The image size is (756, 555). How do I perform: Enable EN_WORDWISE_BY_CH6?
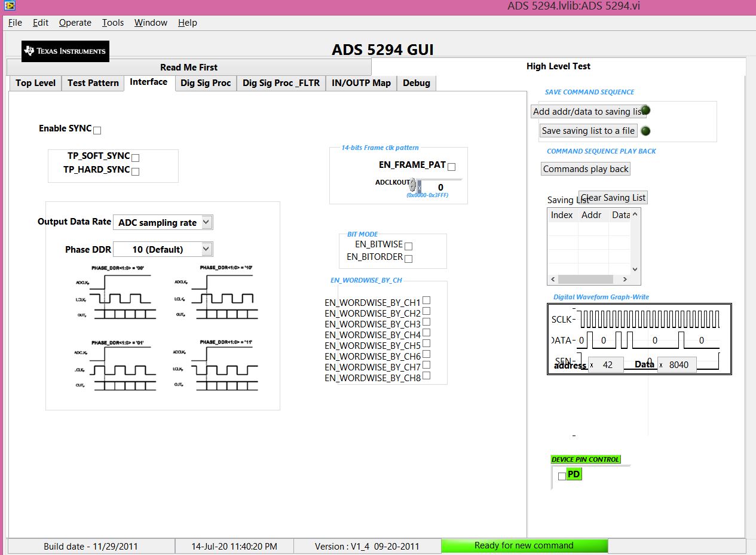[427, 354]
